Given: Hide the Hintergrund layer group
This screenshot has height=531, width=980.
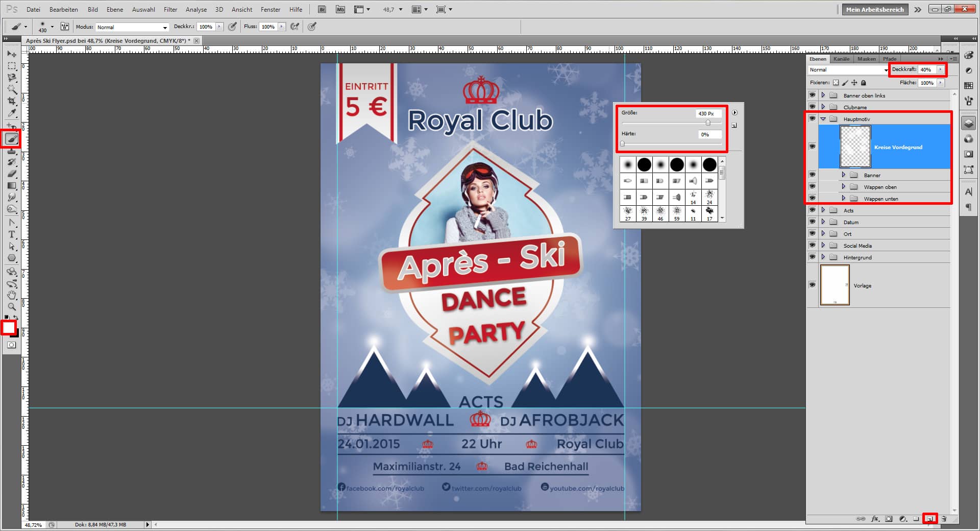Looking at the screenshot, I should coord(813,257).
